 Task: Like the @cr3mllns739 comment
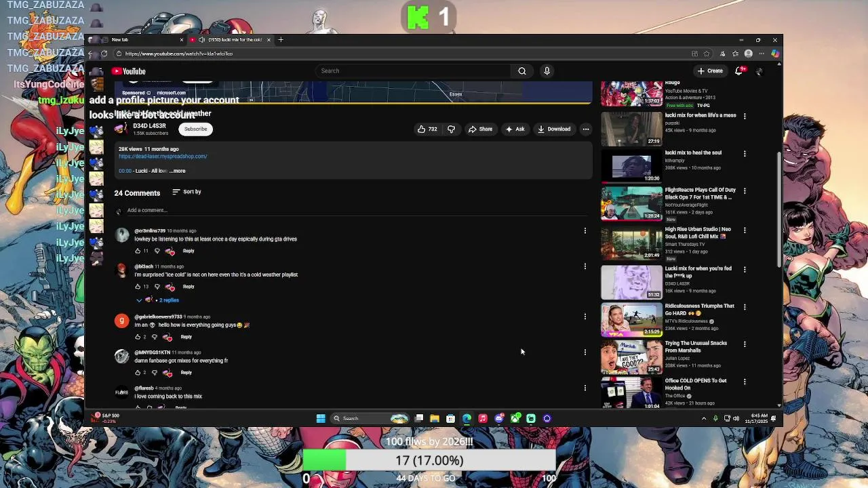(x=138, y=251)
